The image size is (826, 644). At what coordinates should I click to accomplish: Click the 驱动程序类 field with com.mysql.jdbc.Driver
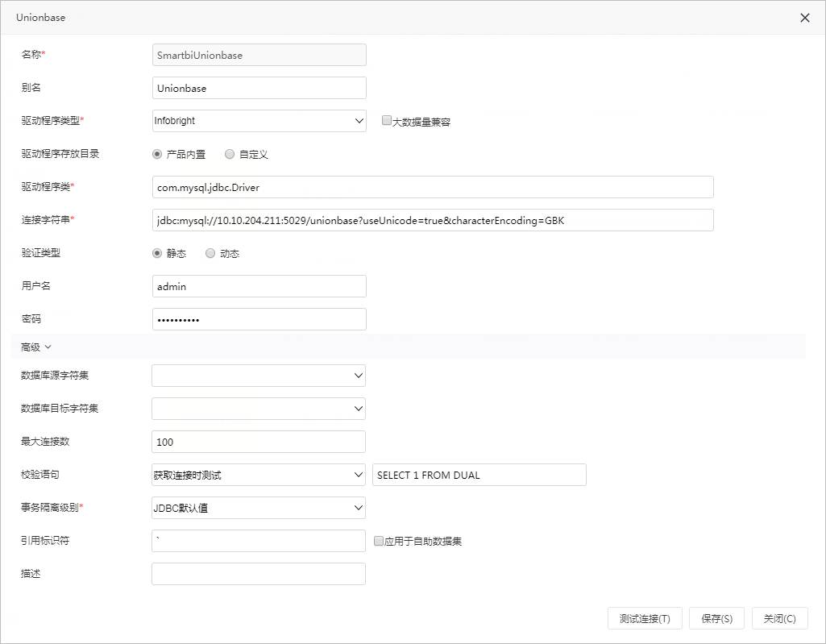pos(433,187)
